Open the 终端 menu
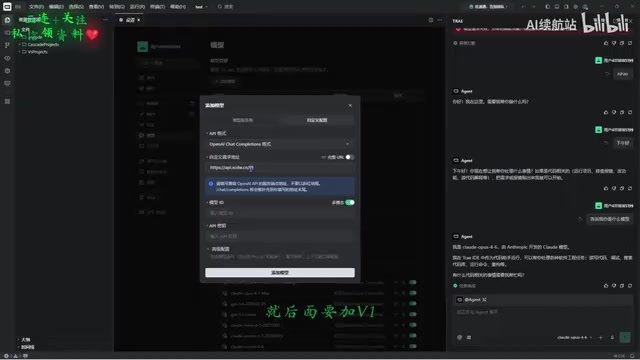 pyautogui.click(x=157, y=7)
